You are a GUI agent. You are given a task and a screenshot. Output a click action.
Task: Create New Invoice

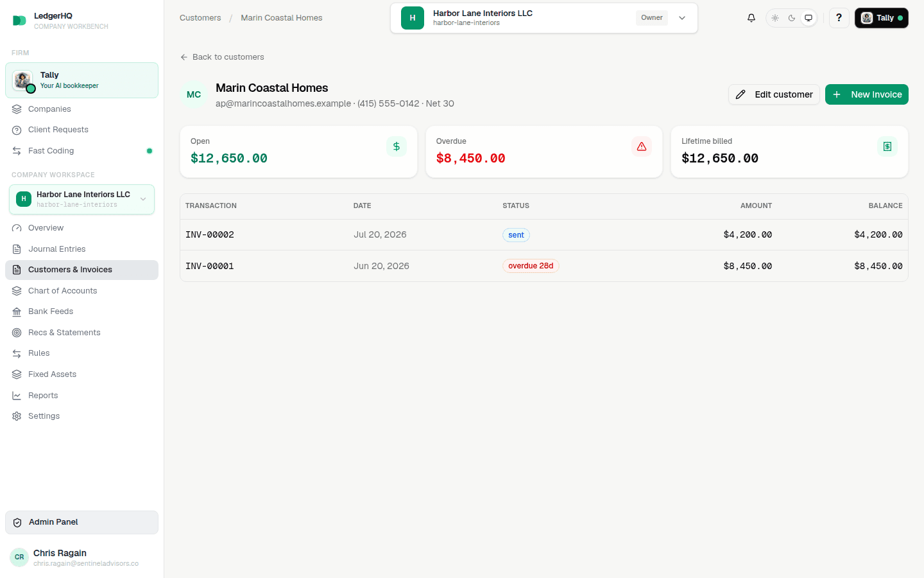[x=867, y=94]
